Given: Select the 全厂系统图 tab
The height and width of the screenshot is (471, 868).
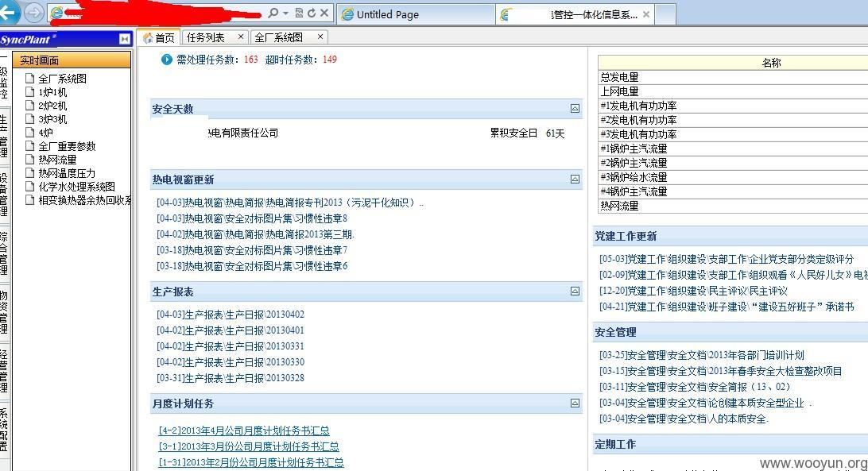Looking at the screenshot, I should point(279,37).
